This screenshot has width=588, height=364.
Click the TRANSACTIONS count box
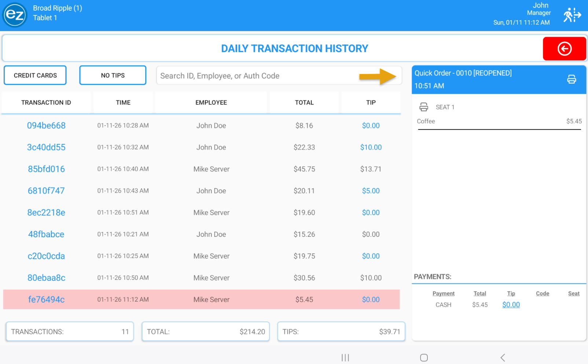[70, 332]
